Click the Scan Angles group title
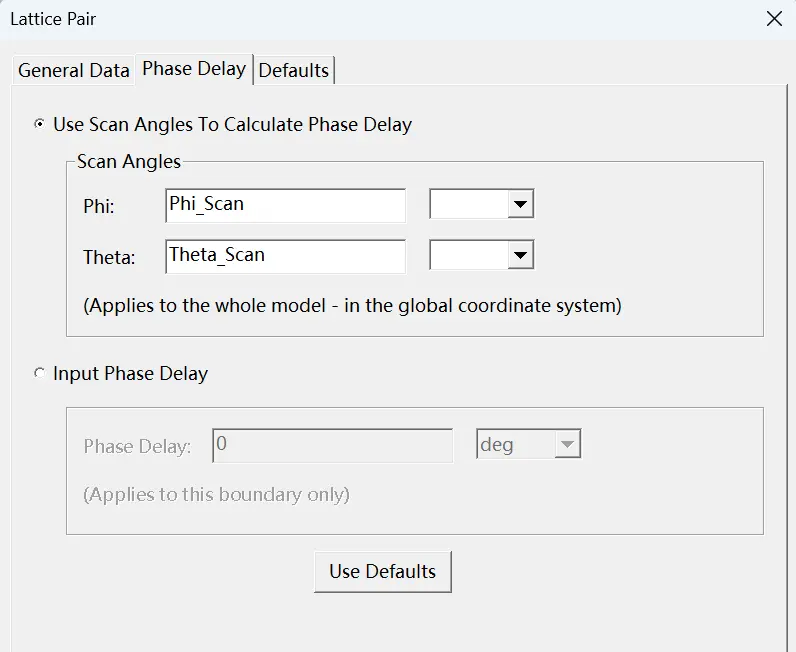796x652 pixels. point(129,161)
